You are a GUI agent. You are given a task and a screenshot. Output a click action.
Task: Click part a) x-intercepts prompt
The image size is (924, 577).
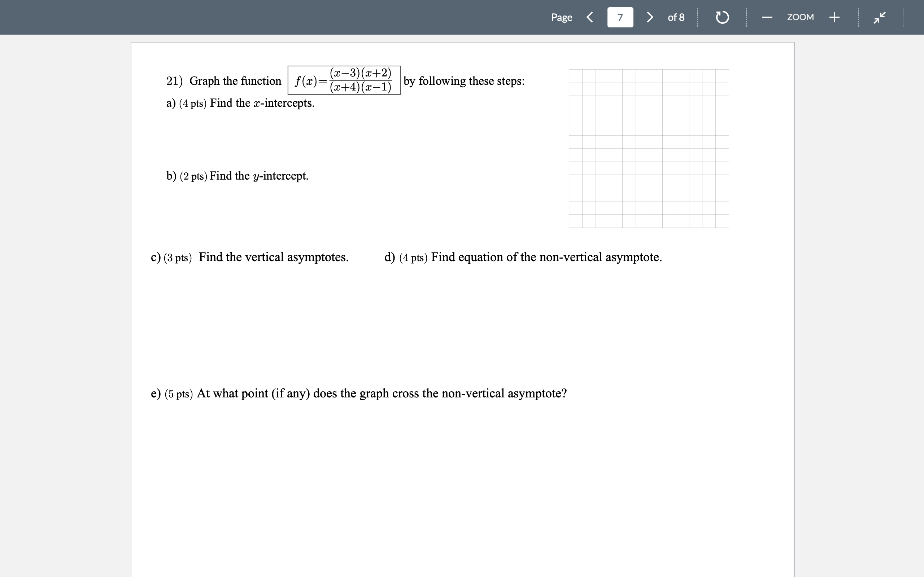(x=240, y=103)
